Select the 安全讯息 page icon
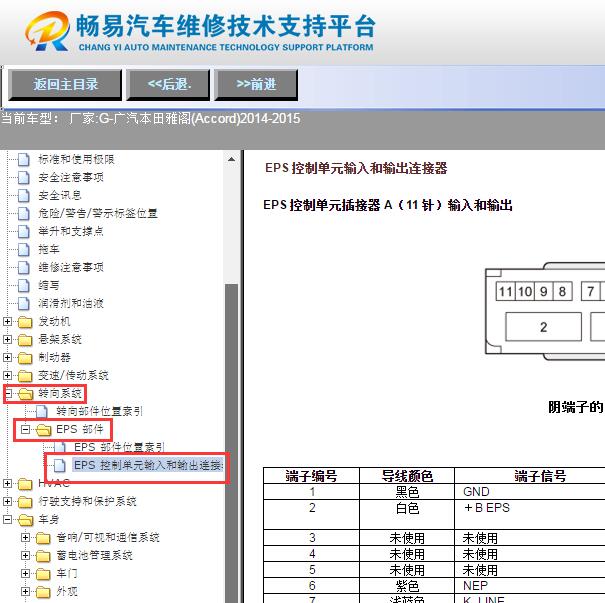 tap(24, 195)
